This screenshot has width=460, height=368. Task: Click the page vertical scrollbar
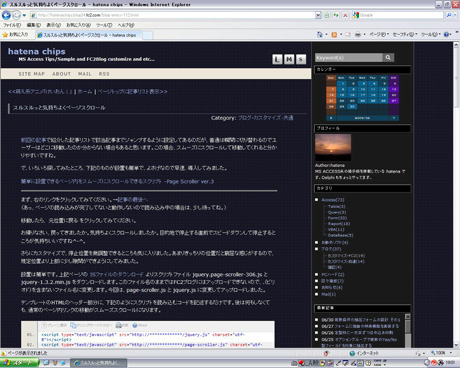[x=456, y=195]
